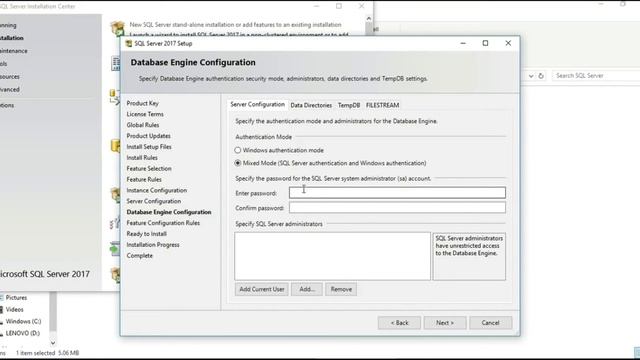The image size is (640, 360).
Task: Click Product Key step in sidebar
Action: click(x=142, y=103)
